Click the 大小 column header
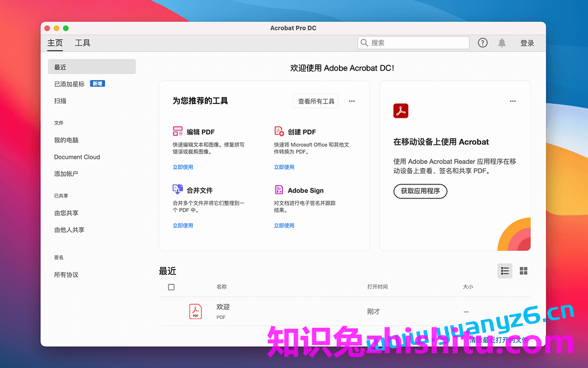 click(x=468, y=287)
